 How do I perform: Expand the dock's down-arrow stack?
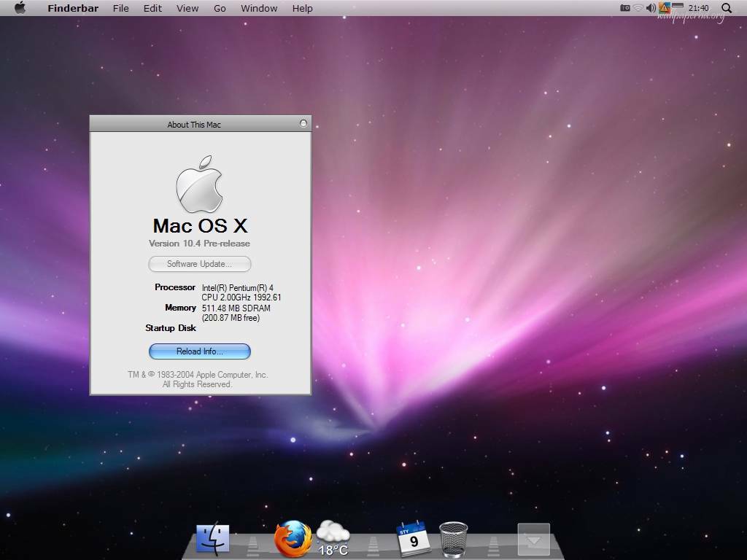533,540
